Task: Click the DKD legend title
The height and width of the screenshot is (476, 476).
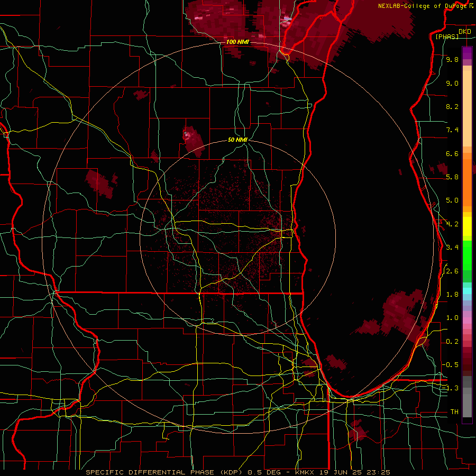Action: (464, 32)
